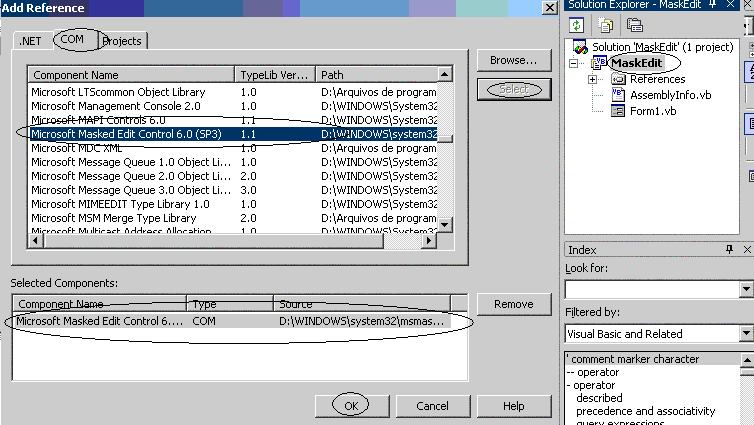The height and width of the screenshot is (425, 754).
Task: Switch to the .NET tab
Action: point(30,41)
